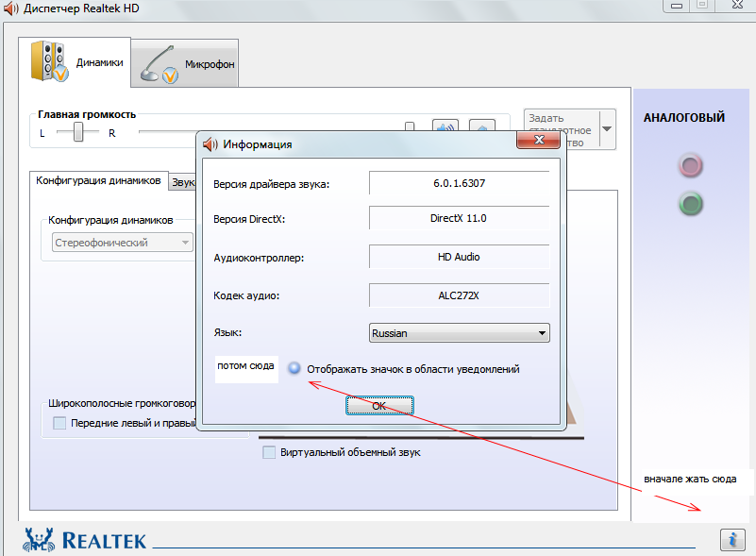Viewport: 756px width, 556px height.
Task: Confirm the Информация dialog with OK
Action: 379,406
